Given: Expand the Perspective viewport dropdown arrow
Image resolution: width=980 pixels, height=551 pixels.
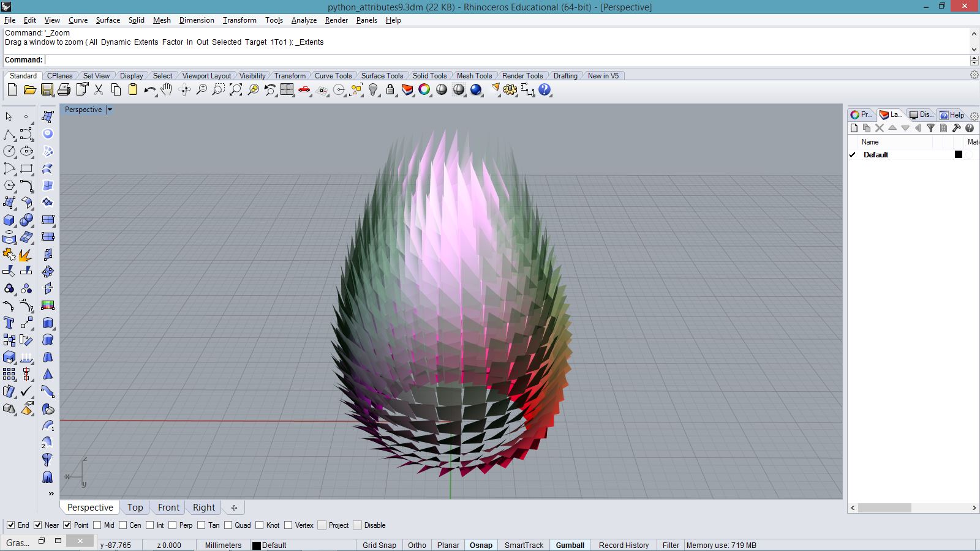Looking at the screenshot, I should [x=110, y=110].
